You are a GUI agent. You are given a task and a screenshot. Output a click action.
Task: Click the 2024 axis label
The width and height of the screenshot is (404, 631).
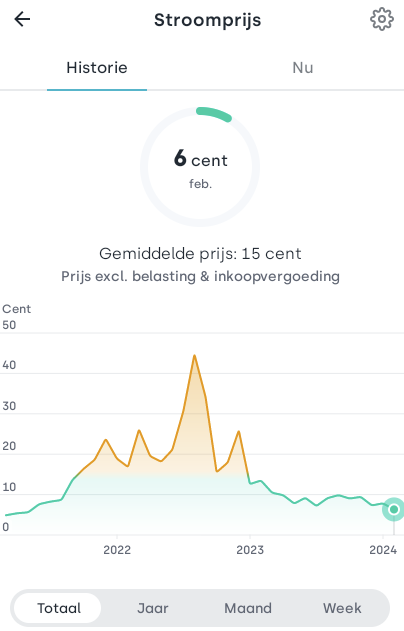(x=383, y=550)
